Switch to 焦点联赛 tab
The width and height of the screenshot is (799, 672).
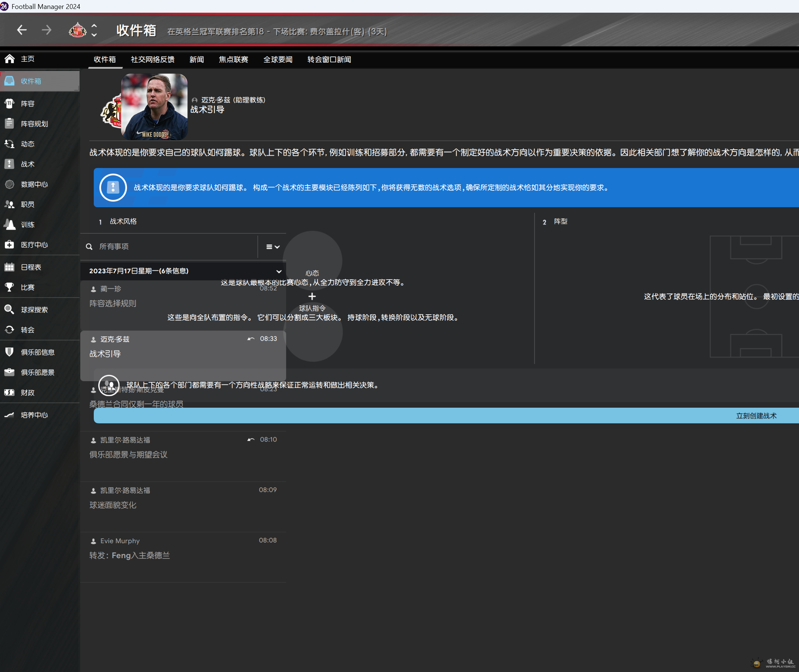click(x=233, y=59)
